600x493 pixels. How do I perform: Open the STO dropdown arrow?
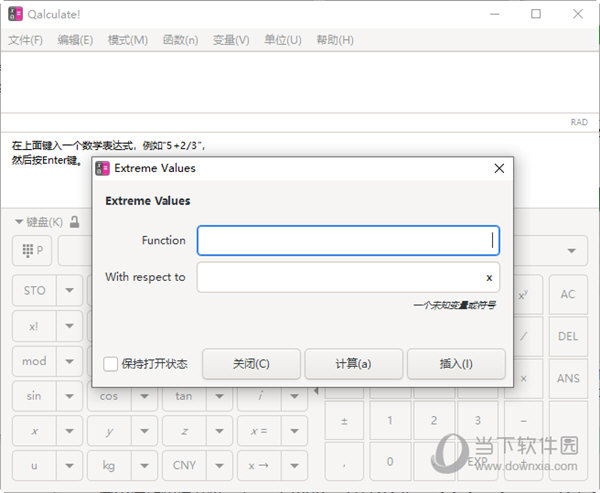(69, 291)
